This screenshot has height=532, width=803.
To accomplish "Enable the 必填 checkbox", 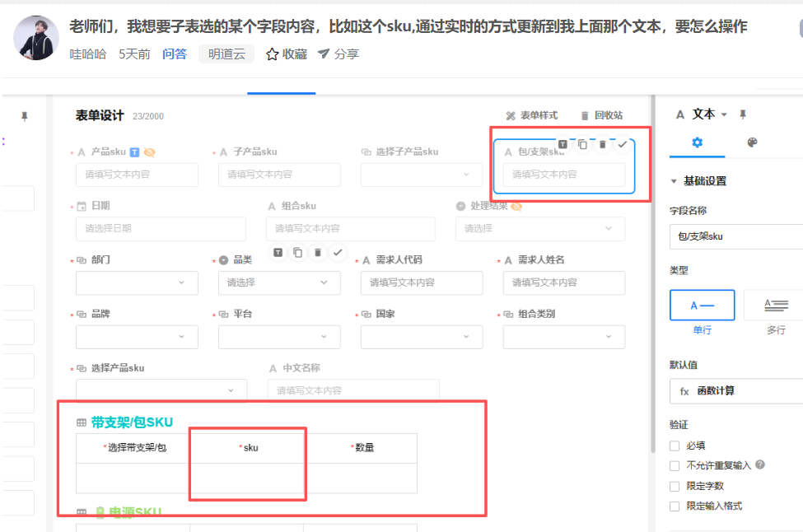I will pyautogui.click(x=675, y=446).
